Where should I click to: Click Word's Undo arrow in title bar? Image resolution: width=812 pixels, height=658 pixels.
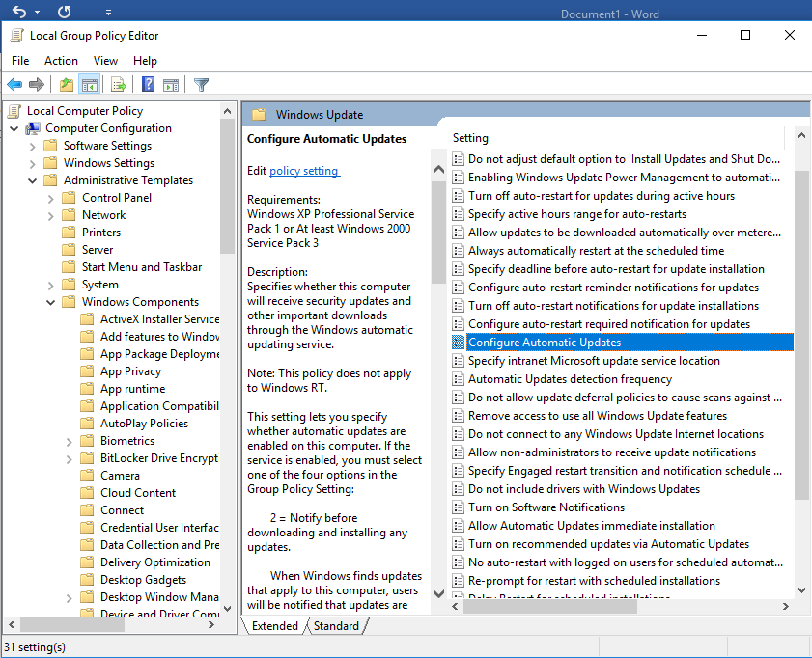pyautogui.click(x=19, y=11)
